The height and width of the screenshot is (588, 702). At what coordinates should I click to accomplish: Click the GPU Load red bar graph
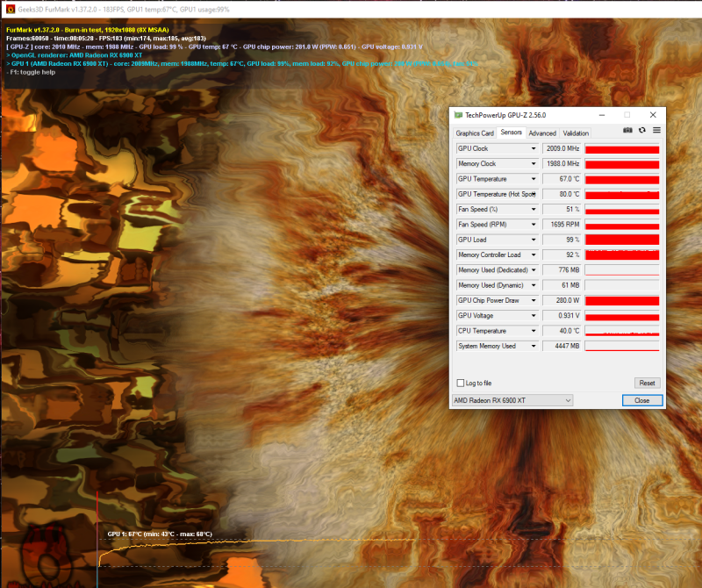tap(621, 239)
